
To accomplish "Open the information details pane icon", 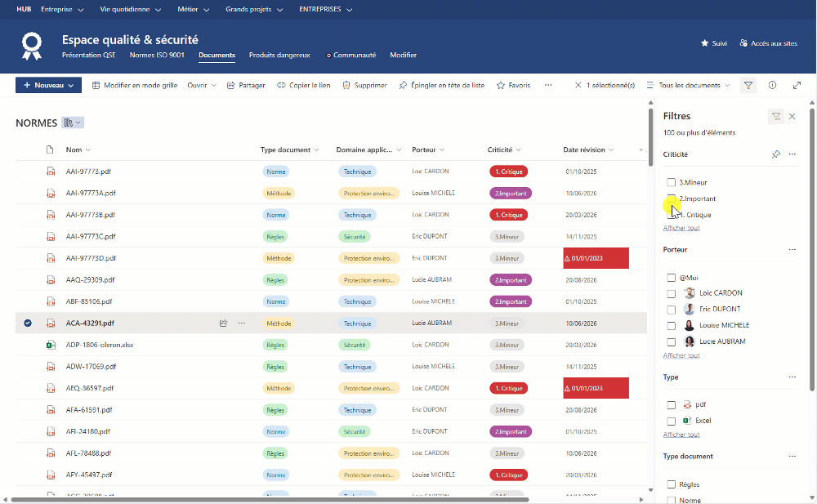I will click(772, 85).
